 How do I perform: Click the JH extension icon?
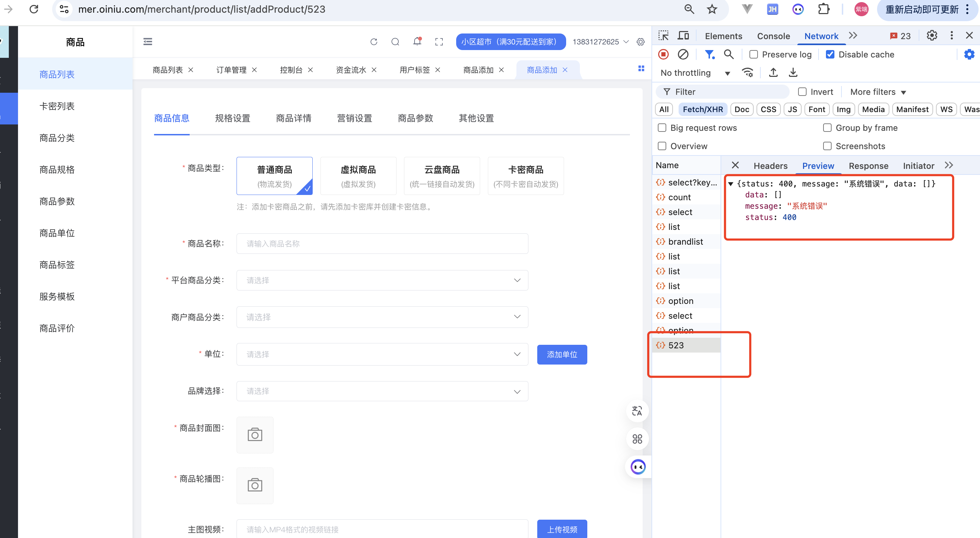click(x=772, y=9)
